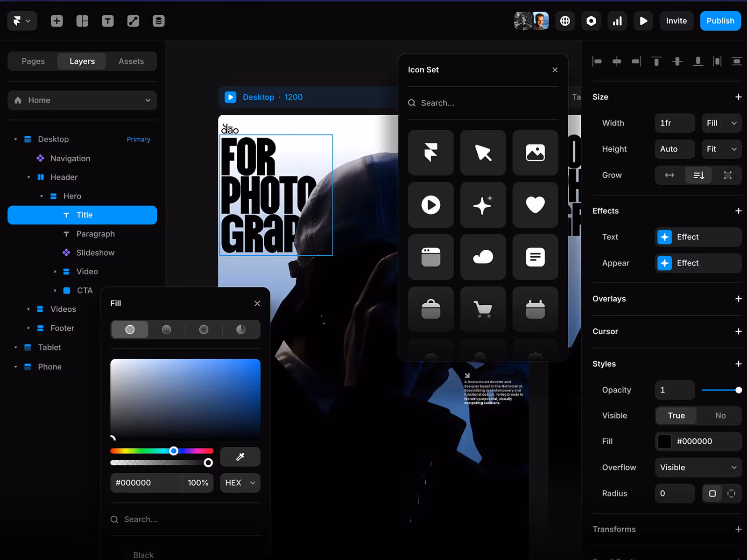
Task: Open the HEX color format dropdown
Action: (x=240, y=483)
